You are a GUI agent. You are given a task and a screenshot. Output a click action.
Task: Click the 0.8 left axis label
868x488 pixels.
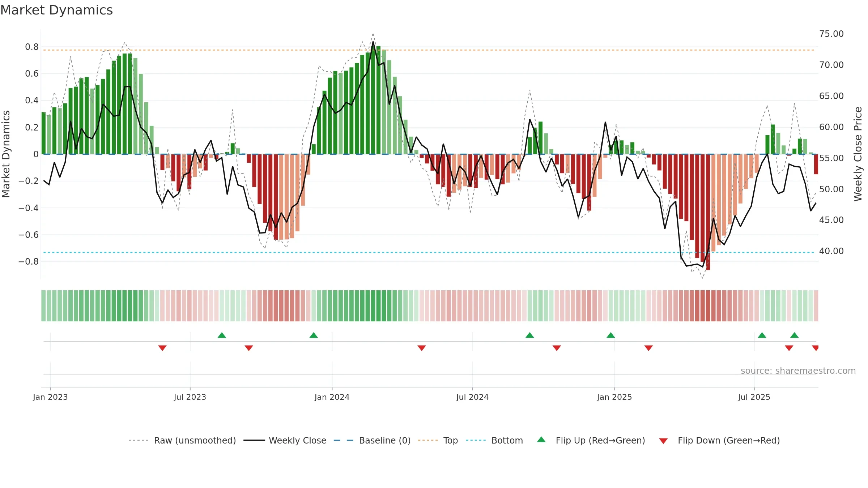32,47
